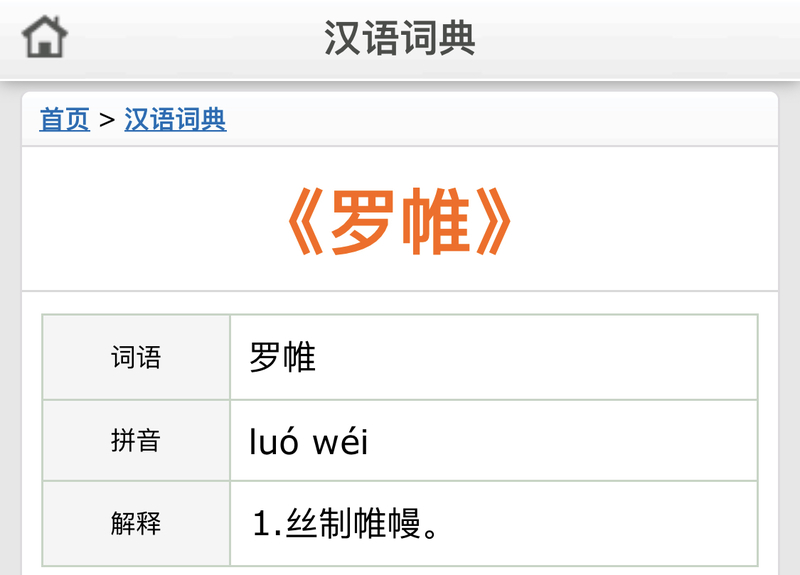Open the 首页 breadcrumb link
Screen dimensions: 800x575
(64, 120)
